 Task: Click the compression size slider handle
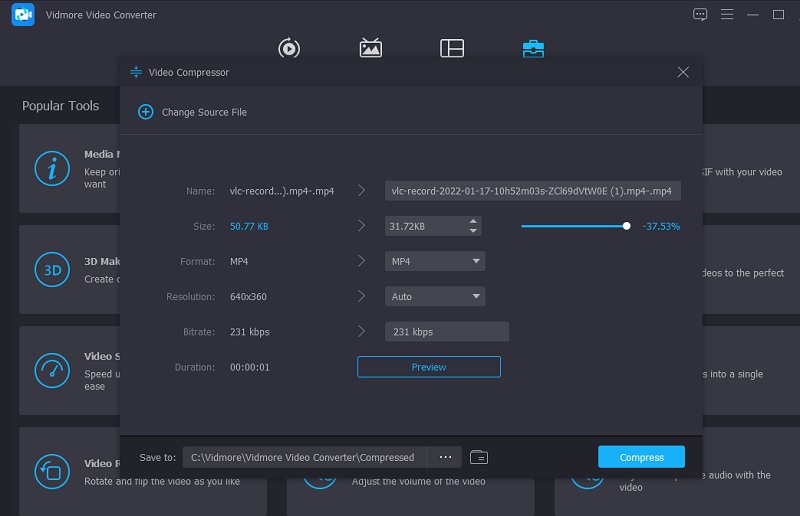point(627,226)
